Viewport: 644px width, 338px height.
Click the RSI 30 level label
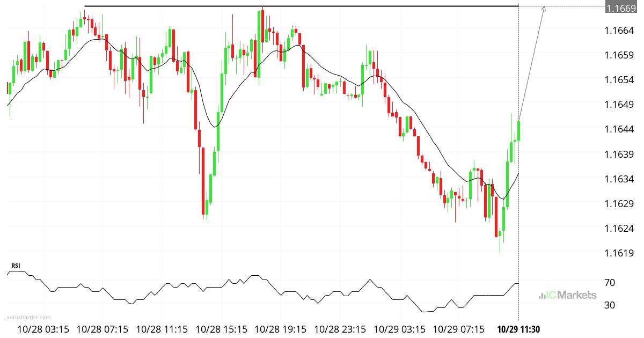(x=610, y=305)
